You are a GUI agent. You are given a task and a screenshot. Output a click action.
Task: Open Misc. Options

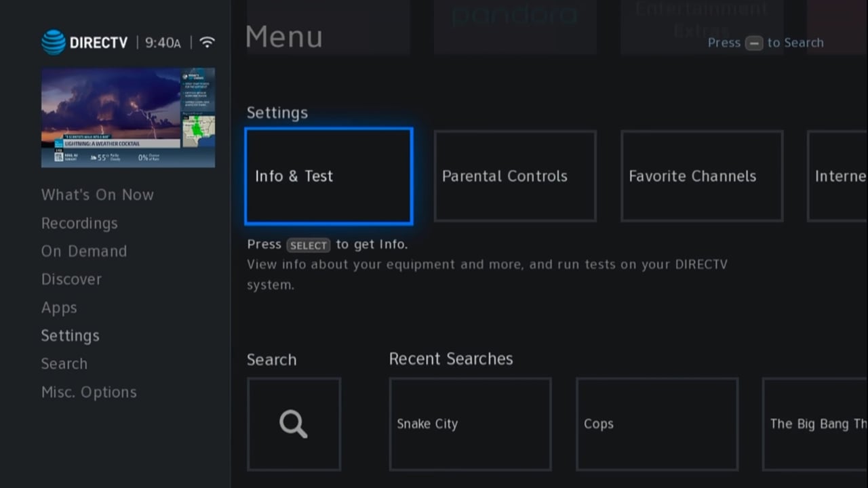pos(89,392)
